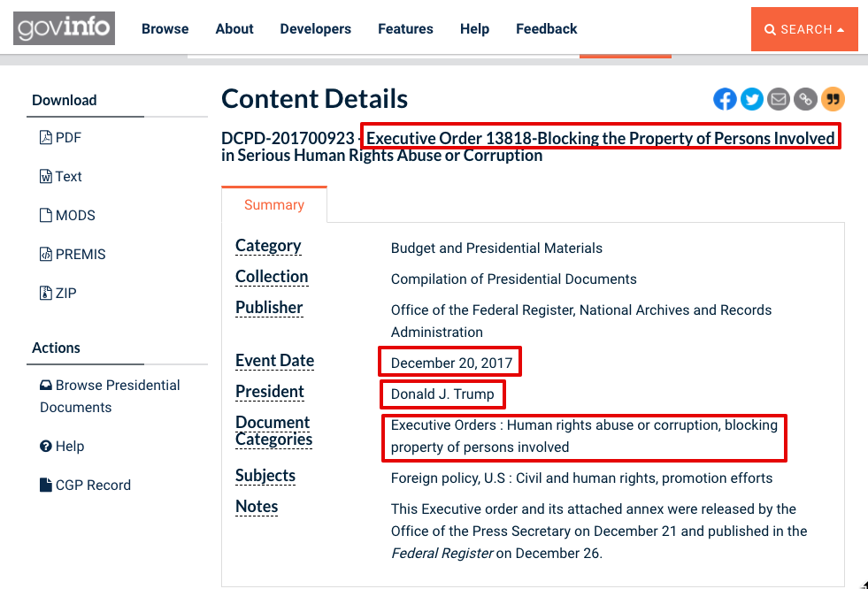Click the Notes field label
The width and height of the screenshot is (868, 589).
257,507
